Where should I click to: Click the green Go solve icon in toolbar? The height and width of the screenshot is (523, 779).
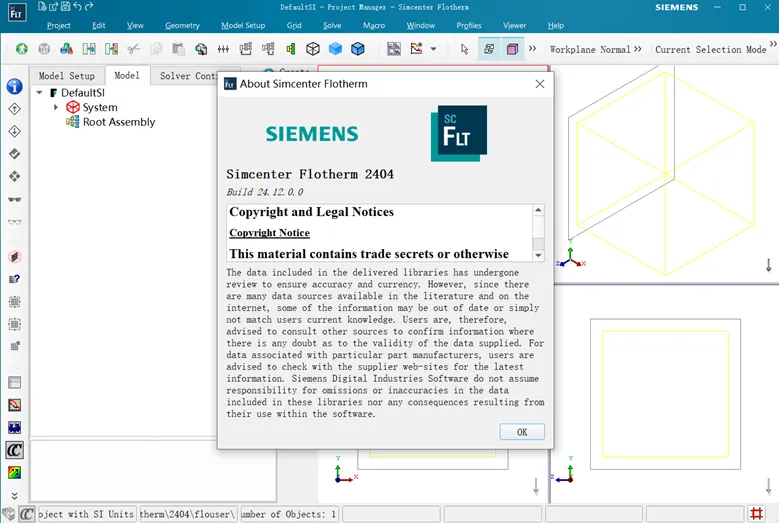[x=21, y=49]
